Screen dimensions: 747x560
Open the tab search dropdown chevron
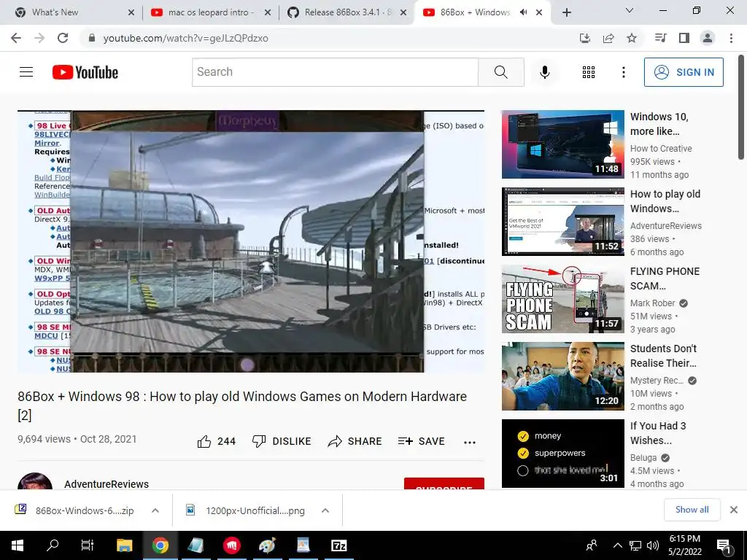click(x=630, y=10)
